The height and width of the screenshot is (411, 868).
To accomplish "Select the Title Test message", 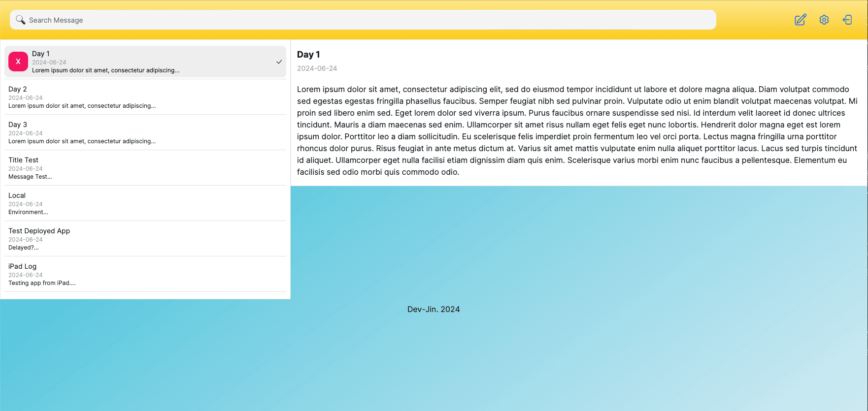I will pyautogui.click(x=145, y=168).
